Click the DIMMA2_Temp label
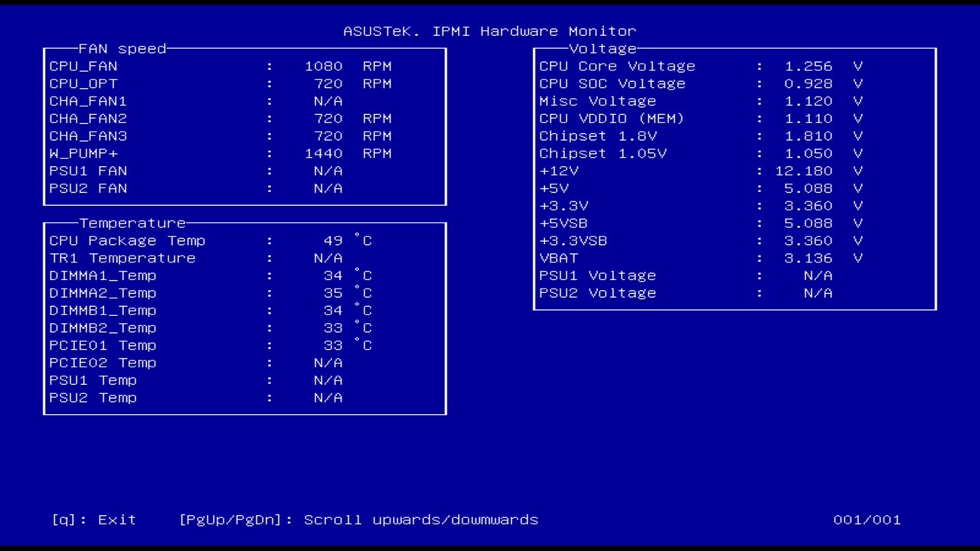The image size is (980, 551). click(103, 294)
